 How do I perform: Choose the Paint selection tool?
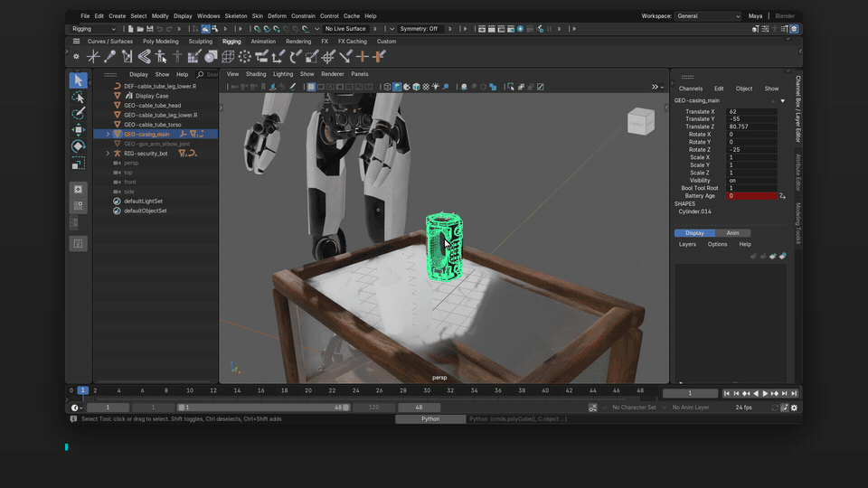pos(78,114)
